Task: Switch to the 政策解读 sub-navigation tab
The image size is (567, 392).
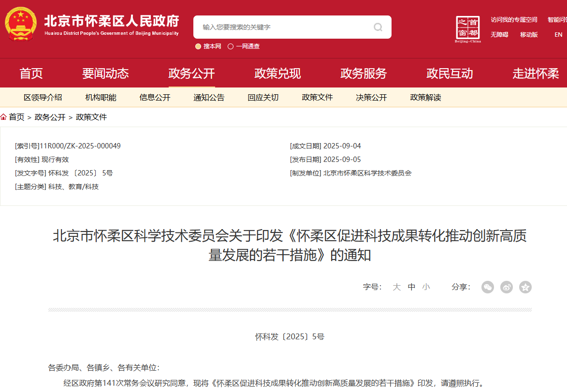Action: tap(424, 97)
